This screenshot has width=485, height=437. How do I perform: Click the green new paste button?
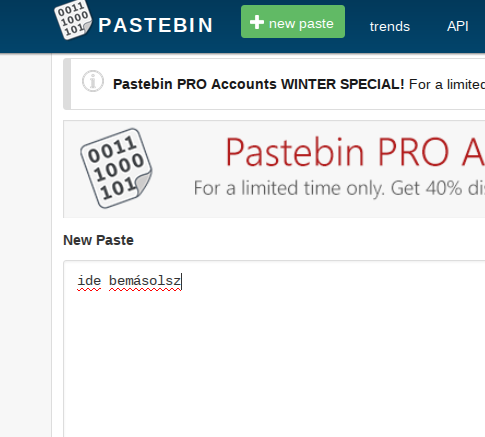point(293,22)
